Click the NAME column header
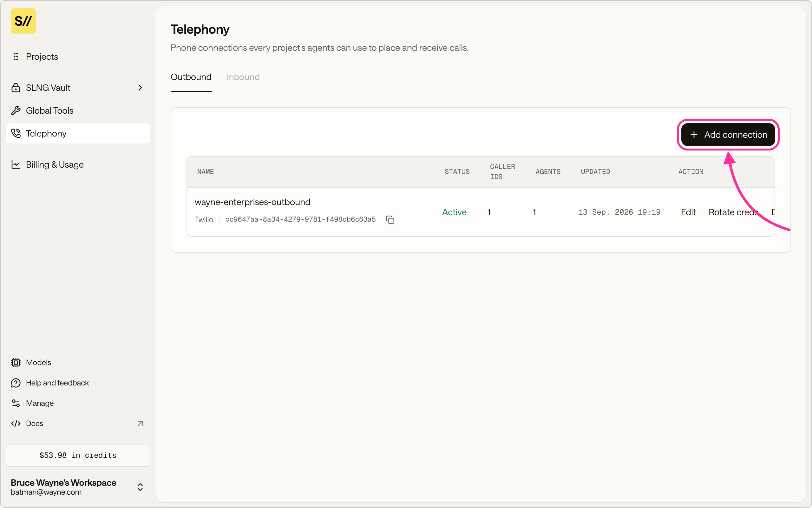This screenshot has height=508, width=812. 205,172
